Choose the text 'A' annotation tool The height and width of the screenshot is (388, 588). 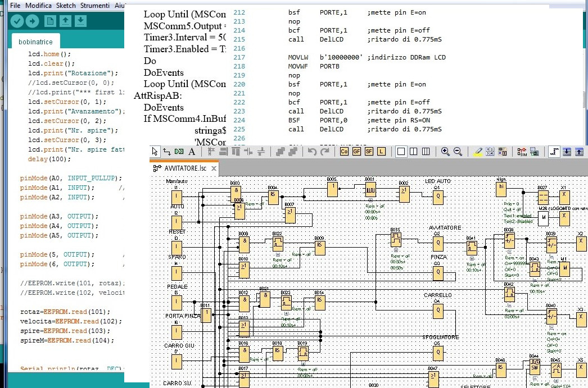(191, 152)
